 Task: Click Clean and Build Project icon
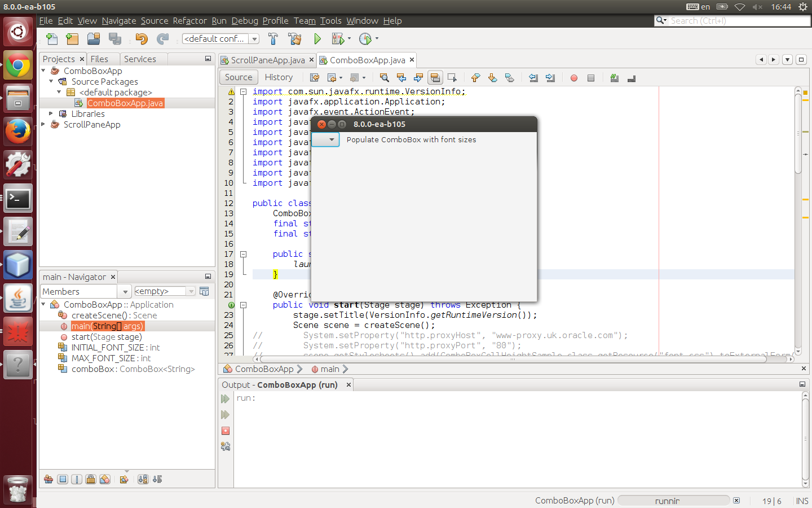(294, 39)
